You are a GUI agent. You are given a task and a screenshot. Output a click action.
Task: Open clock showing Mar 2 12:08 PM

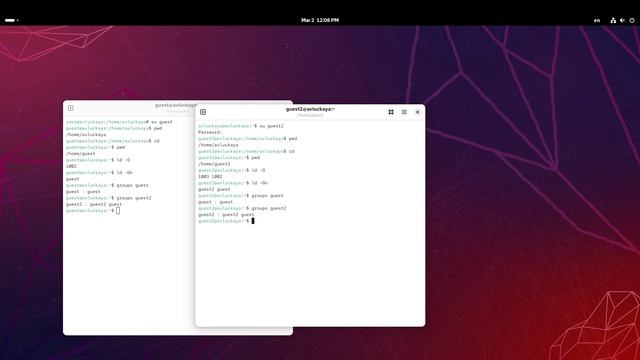pyautogui.click(x=320, y=20)
